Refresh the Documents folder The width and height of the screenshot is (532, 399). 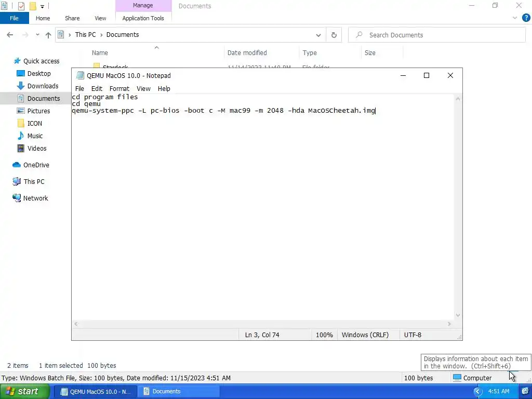334,35
